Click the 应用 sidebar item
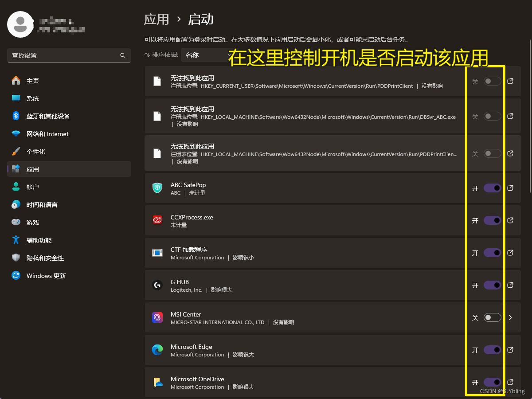Screen dimensions: 532x399 click(x=69, y=169)
